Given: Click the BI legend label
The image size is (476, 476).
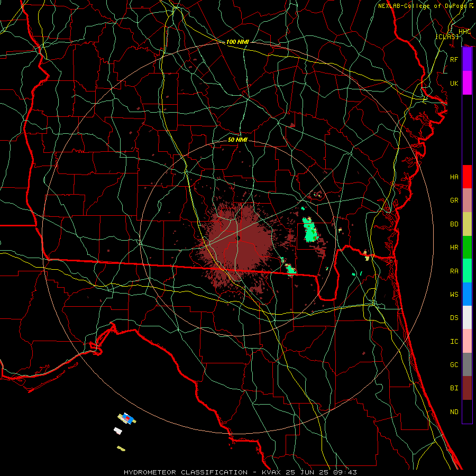Looking at the screenshot, I should tap(454, 388).
